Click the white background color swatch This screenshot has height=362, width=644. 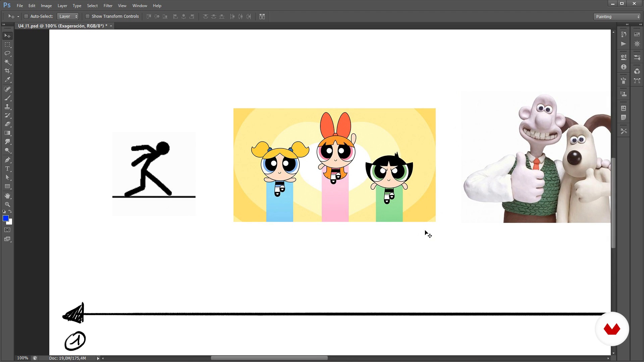click(10, 222)
